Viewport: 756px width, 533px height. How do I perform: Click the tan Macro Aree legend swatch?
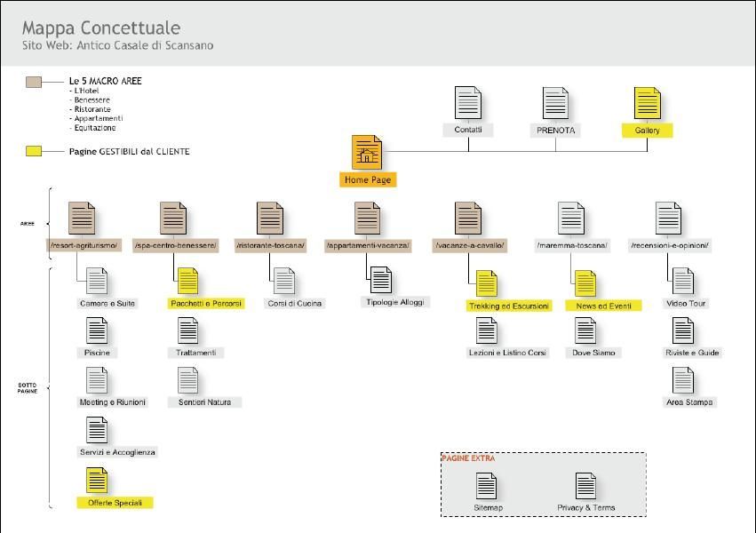click(34, 82)
